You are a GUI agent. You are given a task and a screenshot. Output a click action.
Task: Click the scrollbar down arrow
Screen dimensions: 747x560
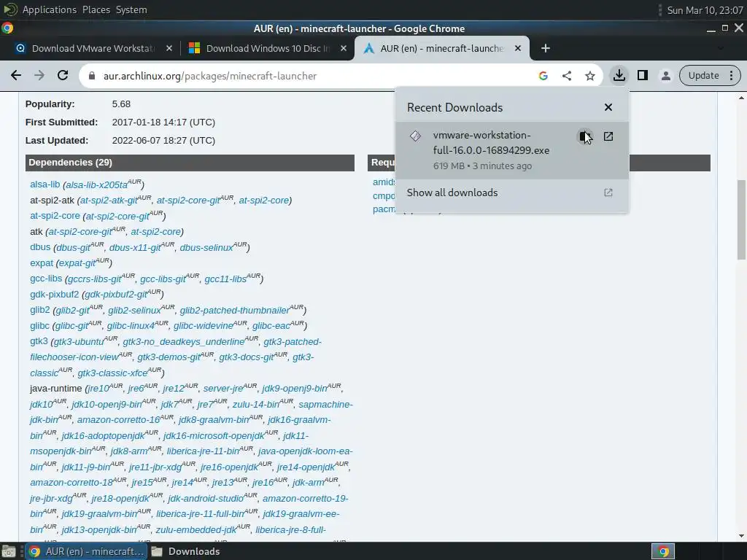click(741, 535)
